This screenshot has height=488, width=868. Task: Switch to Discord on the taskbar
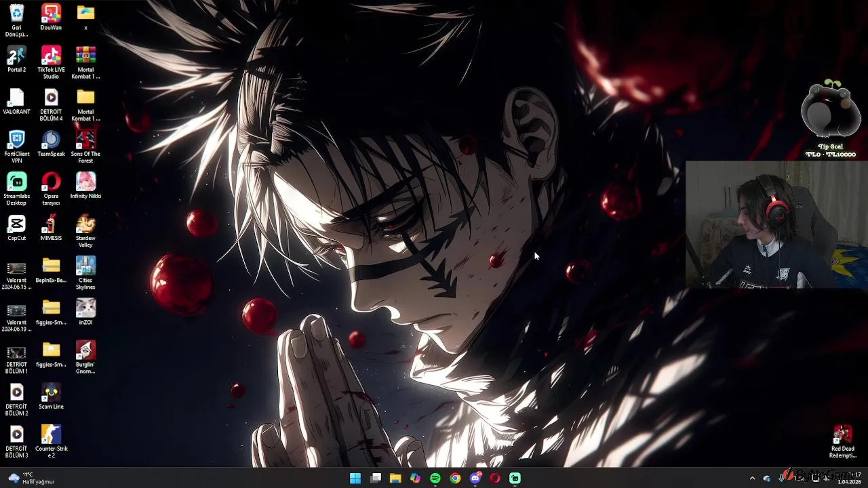(475, 478)
